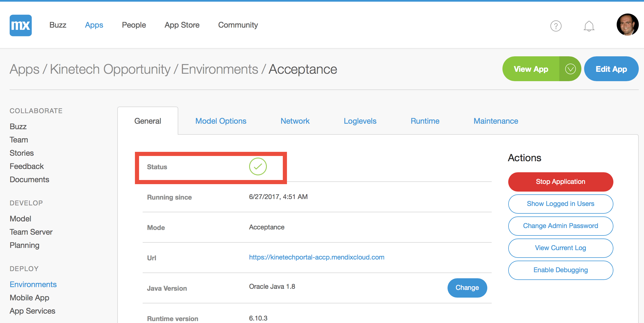This screenshot has height=323, width=644.
Task: Open the Maintenance section
Action: [x=496, y=121]
